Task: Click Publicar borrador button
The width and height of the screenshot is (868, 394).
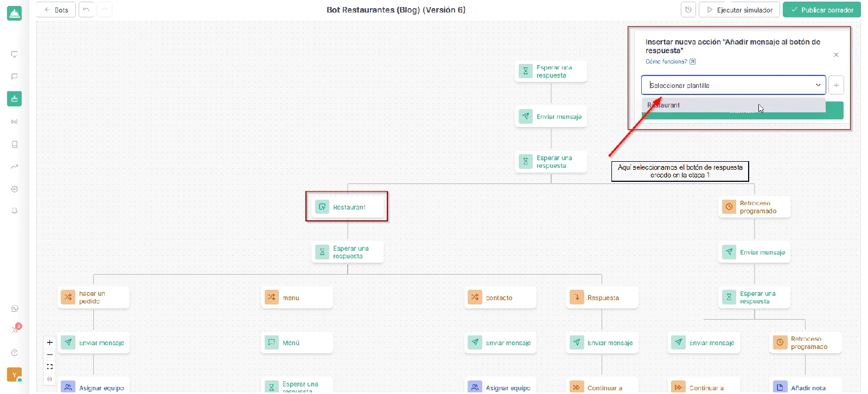Action: pyautogui.click(x=821, y=10)
